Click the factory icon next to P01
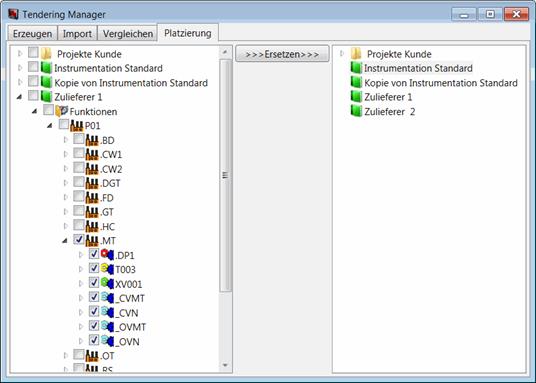Screen dimensions: 536x383 click(x=77, y=126)
